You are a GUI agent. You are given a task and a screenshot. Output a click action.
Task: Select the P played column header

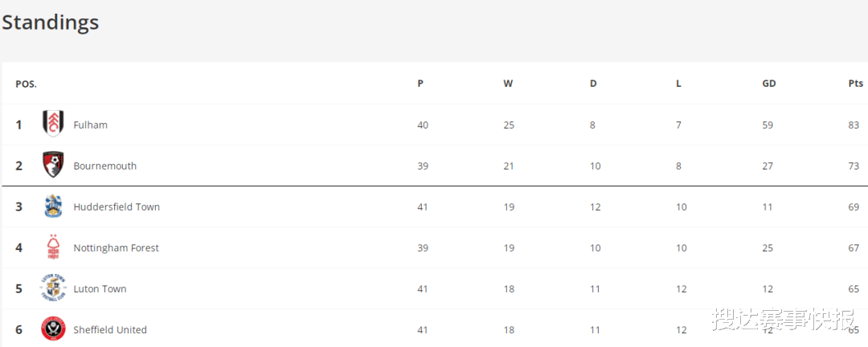(x=420, y=84)
